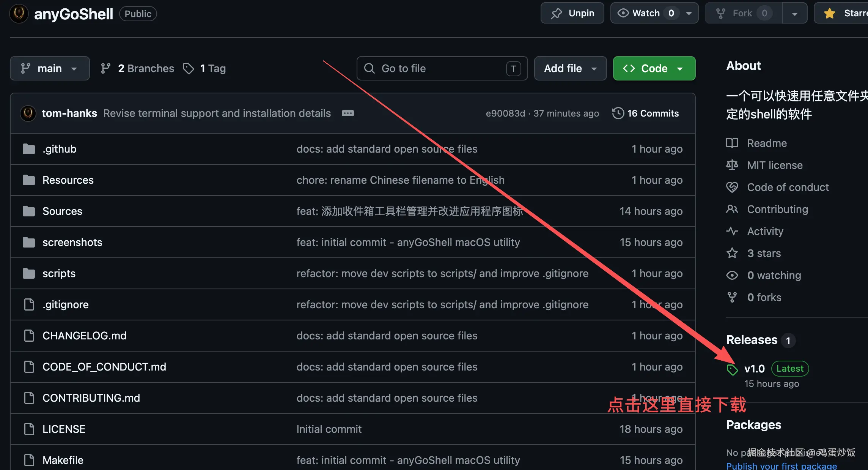Click the MIT license scale icon
Screen dimensions: 868x470
(732, 165)
